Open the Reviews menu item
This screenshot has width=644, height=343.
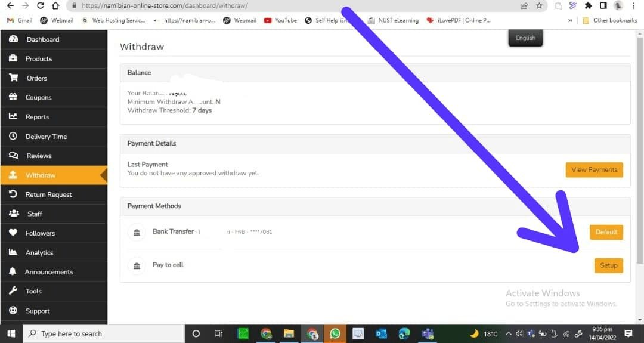click(x=39, y=156)
